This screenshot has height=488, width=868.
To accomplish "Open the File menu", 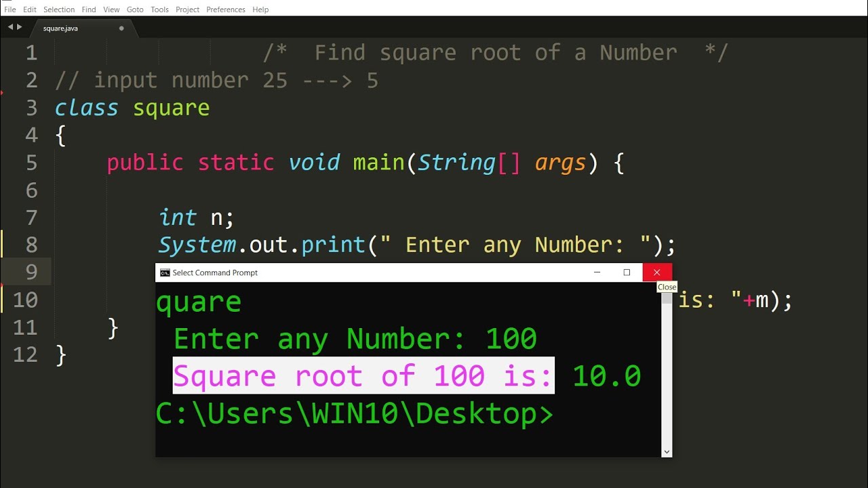I will (10, 9).
